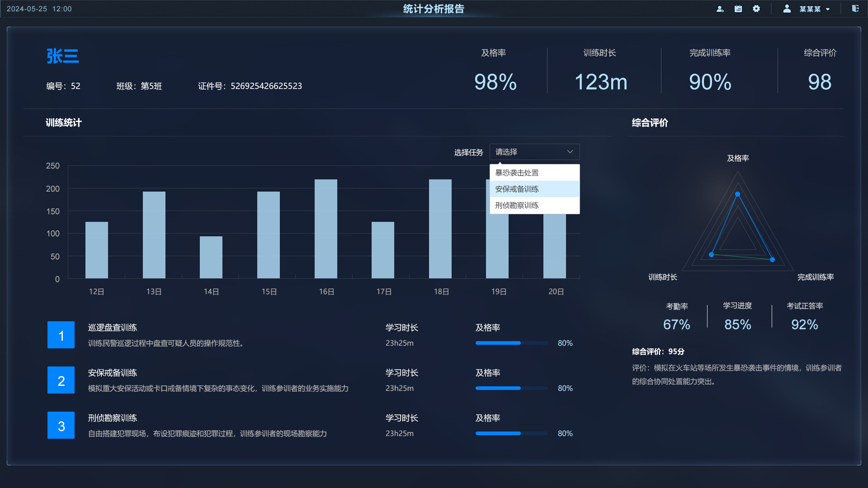Click the 2024-05-25 timestamp at top left
This screenshot has width=868, height=488.
pos(40,9)
